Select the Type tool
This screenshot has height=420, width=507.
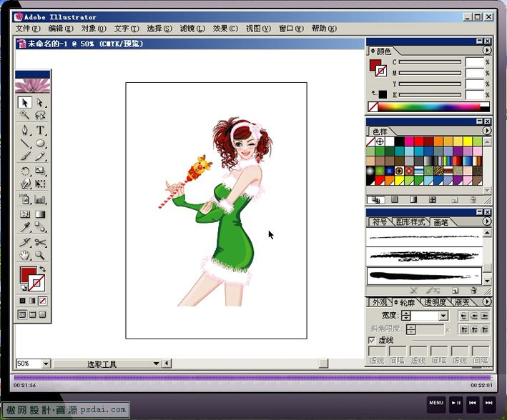(x=40, y=130)
